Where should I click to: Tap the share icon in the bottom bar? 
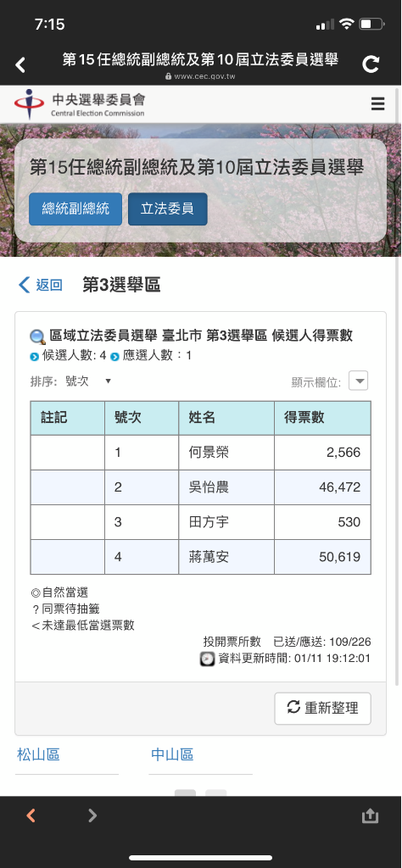coord(370,815)
